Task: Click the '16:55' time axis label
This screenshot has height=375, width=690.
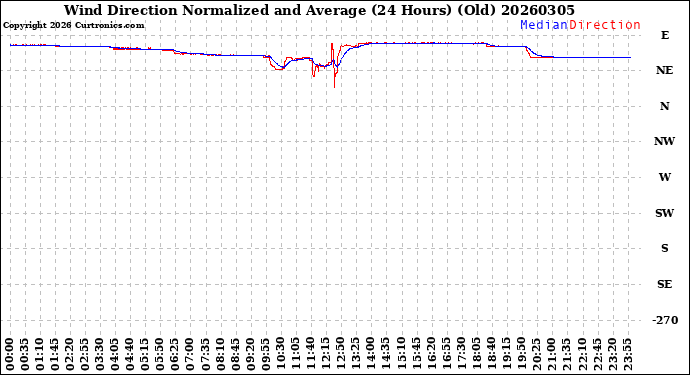Action: 446,355
